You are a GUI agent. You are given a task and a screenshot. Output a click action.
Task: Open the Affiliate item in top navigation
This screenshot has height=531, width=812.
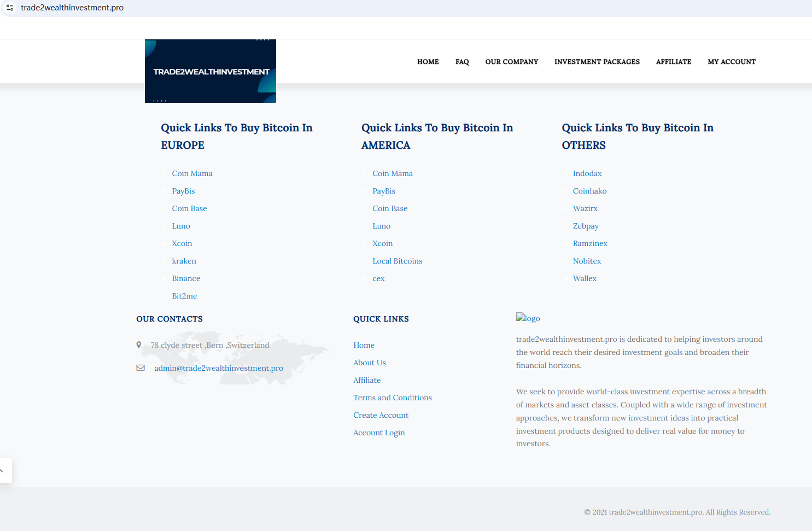tap(673, 62)
